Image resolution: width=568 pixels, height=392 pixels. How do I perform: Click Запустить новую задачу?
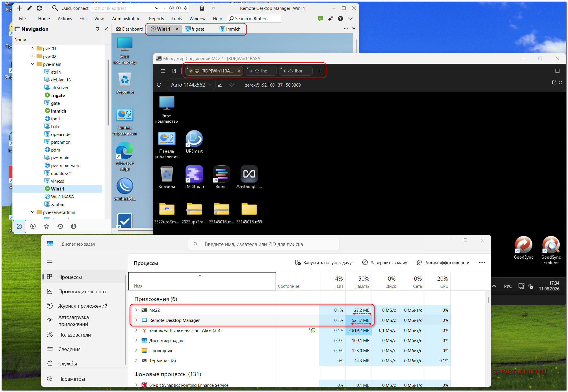click(x=323, y=263)
